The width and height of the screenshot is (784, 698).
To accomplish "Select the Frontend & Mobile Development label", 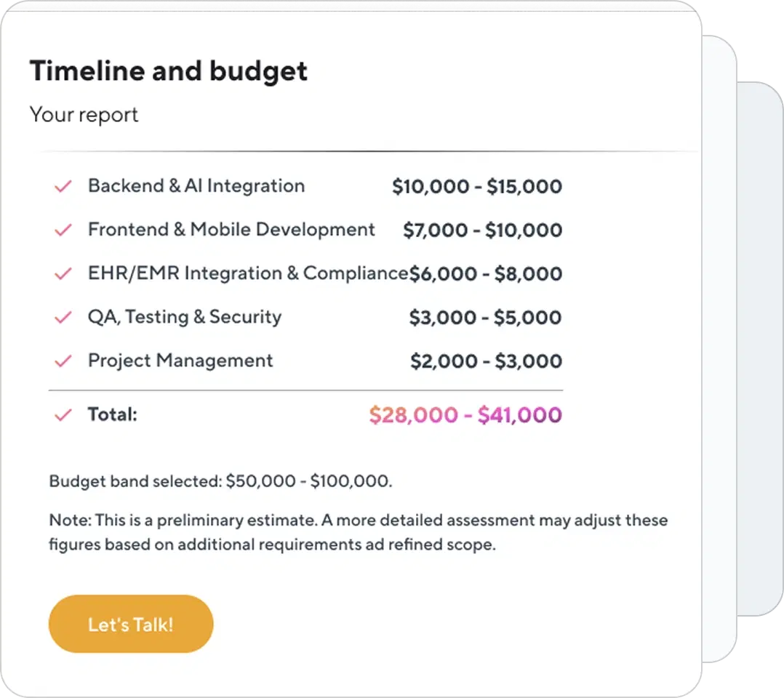I will click(x=231, y=230).
